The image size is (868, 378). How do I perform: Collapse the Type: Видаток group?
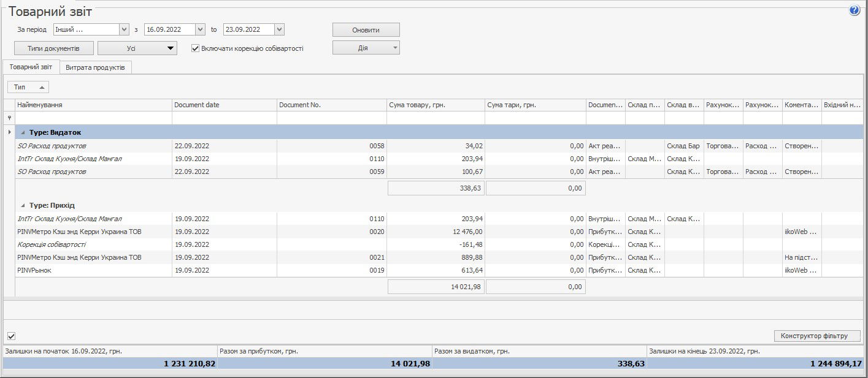click(x=23, y=132)
